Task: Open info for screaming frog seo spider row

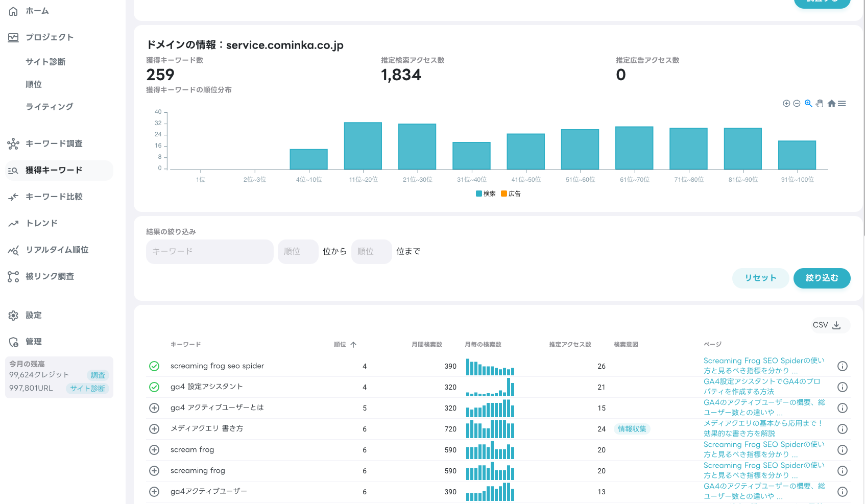Action: (x=843, y=366)
